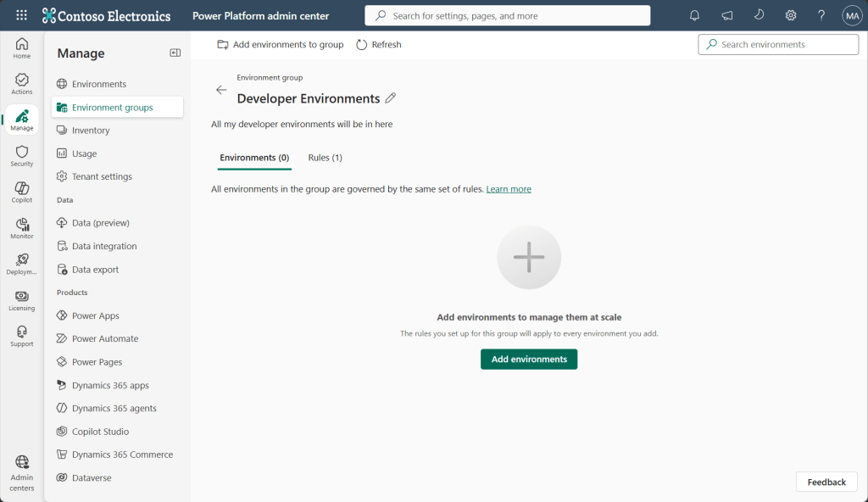The height and width of the screenshot is (502, 868).
Task: Open Power Apps product page
Action: click(x=117, y=315)
